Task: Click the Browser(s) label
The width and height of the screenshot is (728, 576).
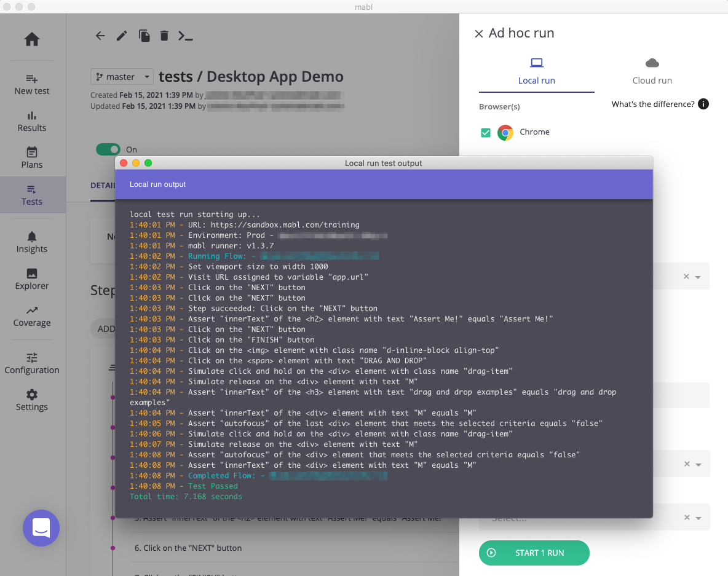Action: pos(499,107)
